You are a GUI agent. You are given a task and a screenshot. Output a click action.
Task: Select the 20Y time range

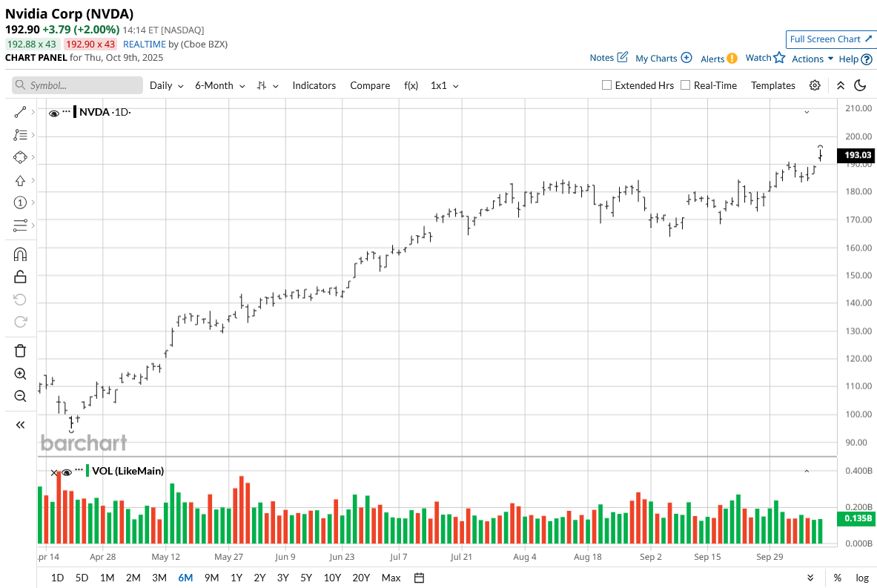pos(361,578)
